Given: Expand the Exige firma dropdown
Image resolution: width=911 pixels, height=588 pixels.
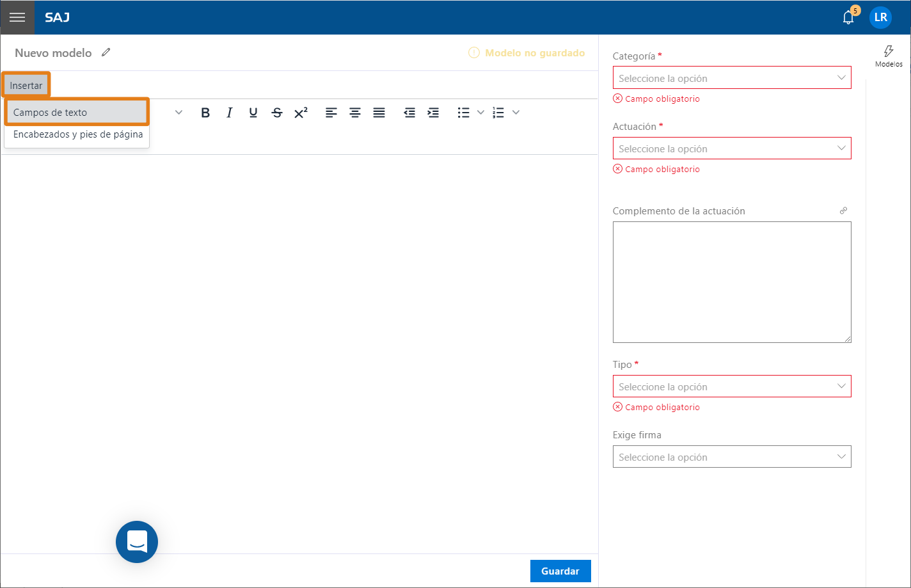Looking at the screenshot, I should 731,457.
